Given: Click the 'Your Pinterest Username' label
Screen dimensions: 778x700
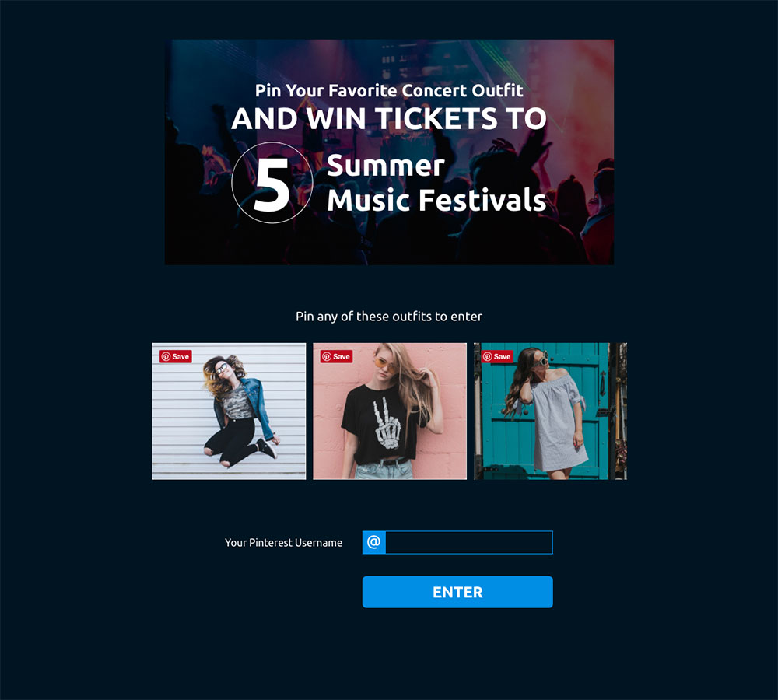Looking at the screenshot, I should coord(283,543).
